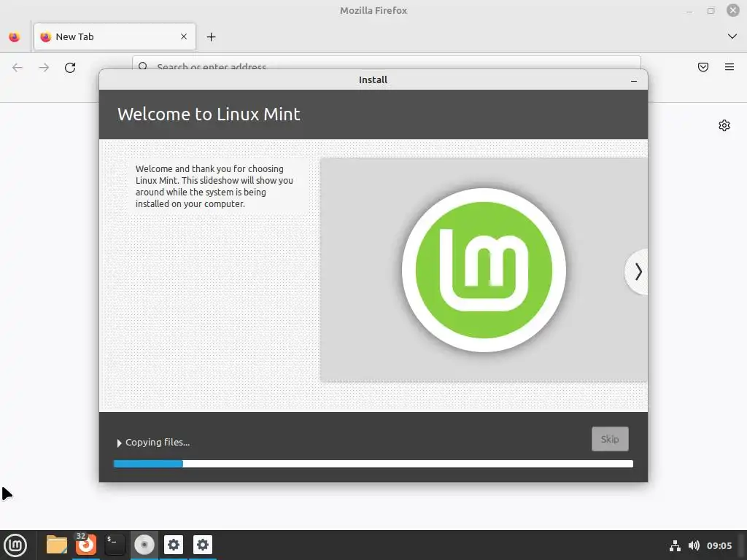Click the installation progress bar
Viewport: 747px width, 560px height.
pos(373,464)
